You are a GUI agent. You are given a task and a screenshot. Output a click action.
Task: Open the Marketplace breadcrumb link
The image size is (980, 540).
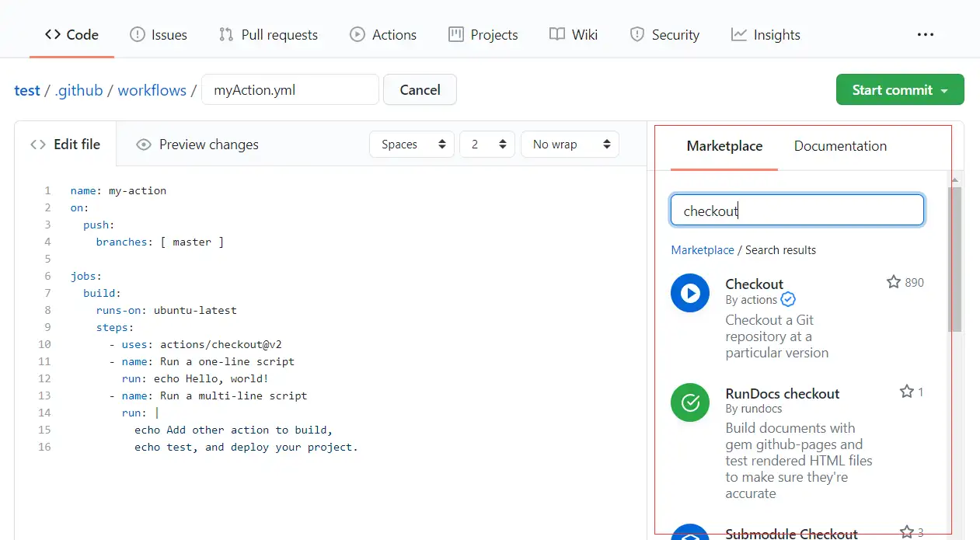(x=703, y=250)
